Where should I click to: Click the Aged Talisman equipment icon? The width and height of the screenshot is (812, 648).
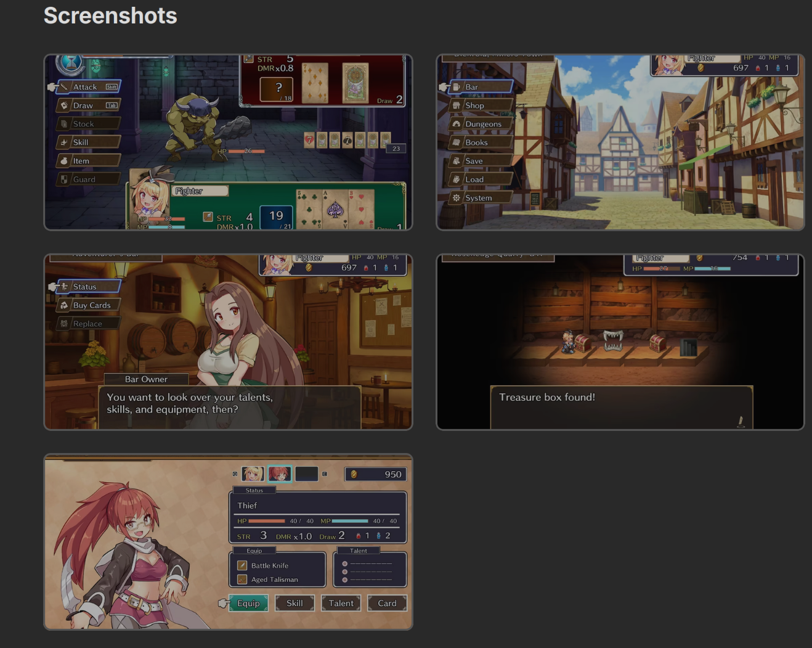click(242, 580)
